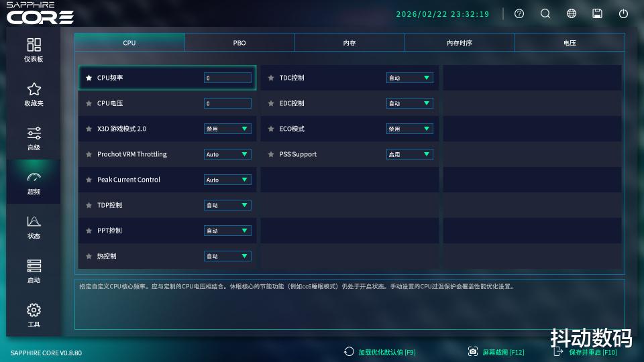Click the date and time display
The height and width of the screenshot is (362, 644).
pyautogui.click(x=443, y=14)
